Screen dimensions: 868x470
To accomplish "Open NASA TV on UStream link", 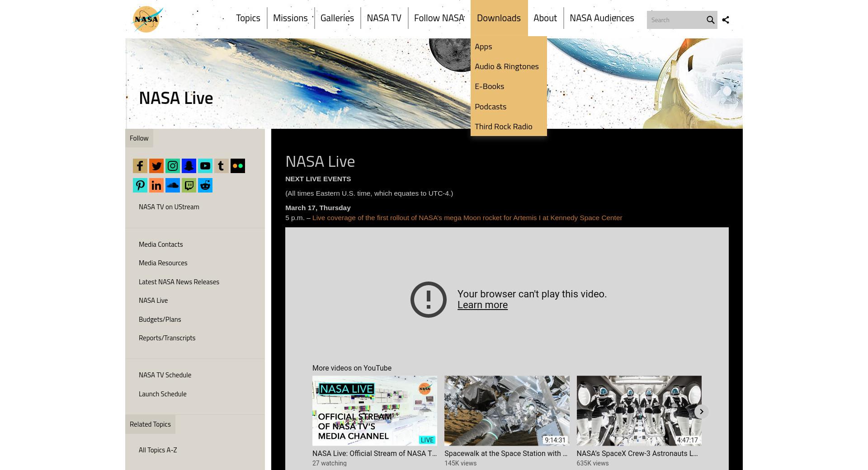I will coord(169,207).
